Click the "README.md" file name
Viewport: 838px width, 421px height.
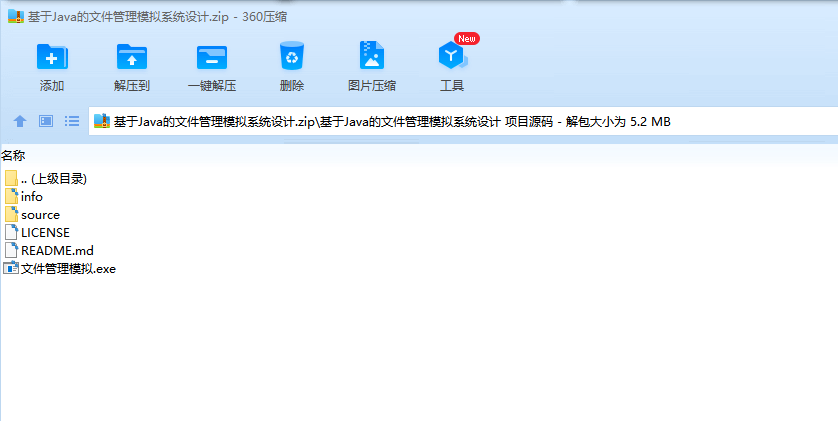(x=57, y=251)
